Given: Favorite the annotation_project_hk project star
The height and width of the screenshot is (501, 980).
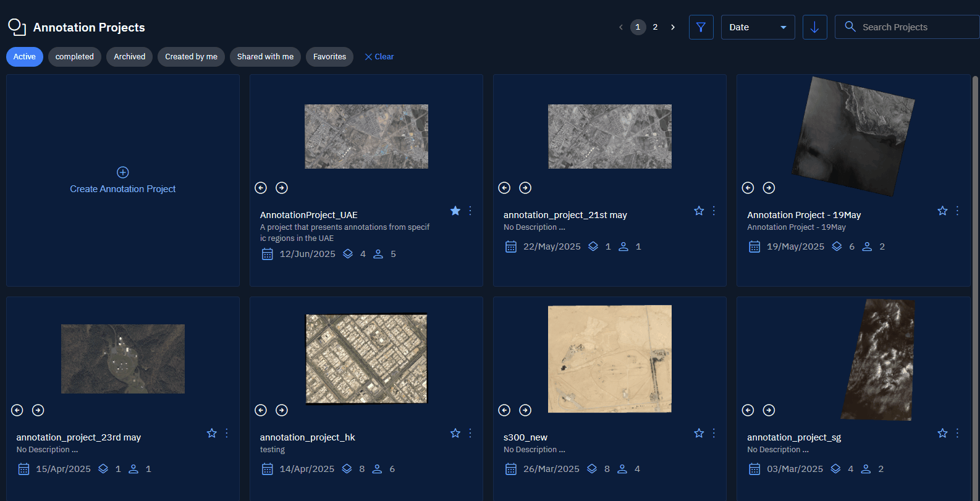Looking at the screenshot, I should (455, 433).
